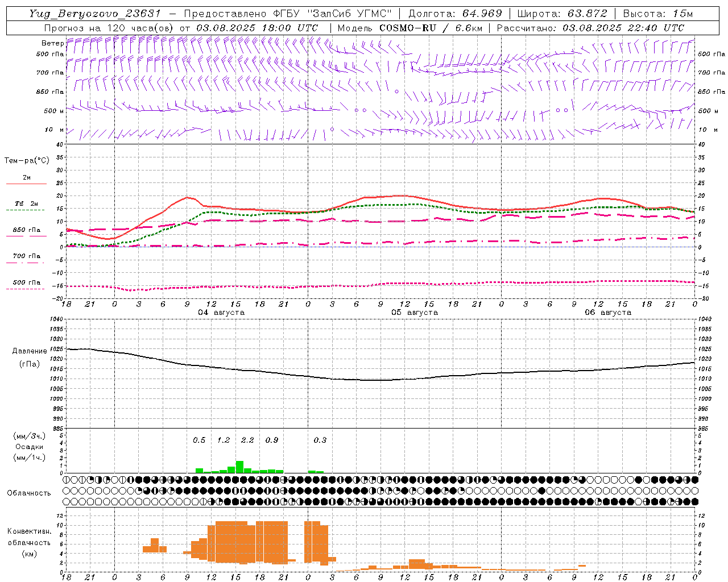Click the '05 августа' date label

(x=415, y=313)
